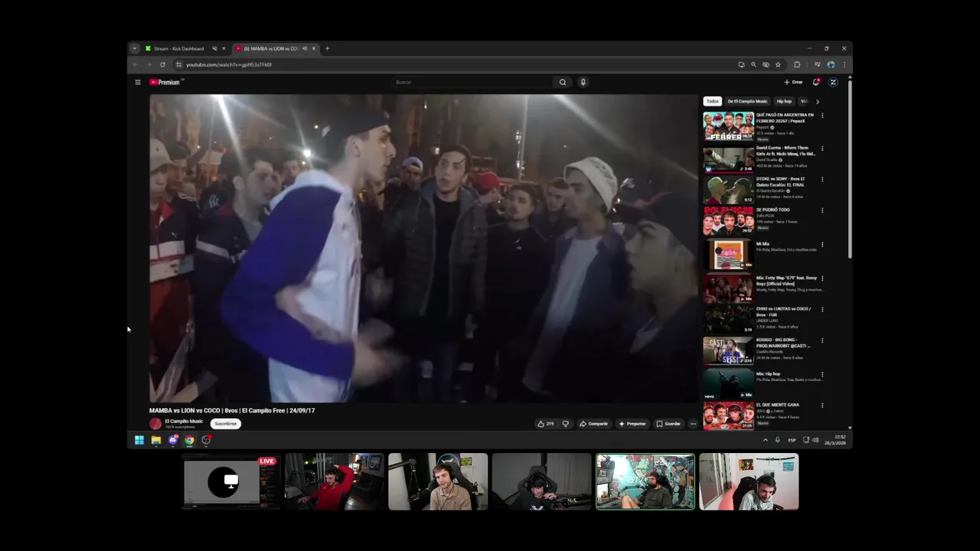Open the Chrome three-dot menu
Screen dimensions: 980x551
coord(844,64)
